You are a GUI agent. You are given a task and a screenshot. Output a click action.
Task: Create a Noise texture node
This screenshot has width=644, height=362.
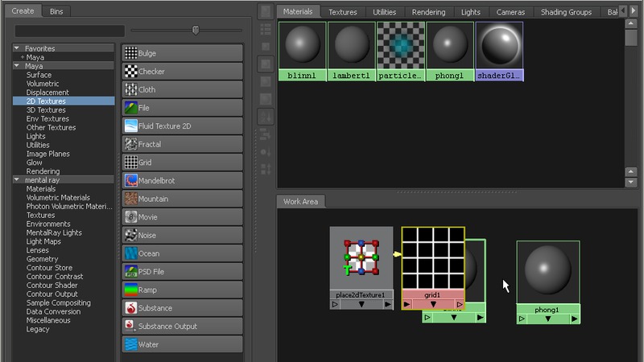pyautogui.click(x=182, y=235)
